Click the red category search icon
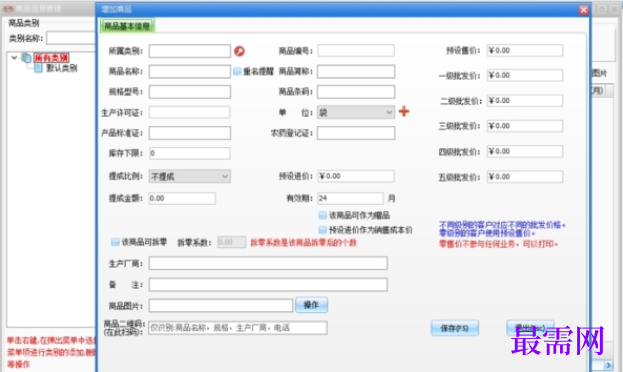Screen dimensions: 623x372 tap(239, 51)
